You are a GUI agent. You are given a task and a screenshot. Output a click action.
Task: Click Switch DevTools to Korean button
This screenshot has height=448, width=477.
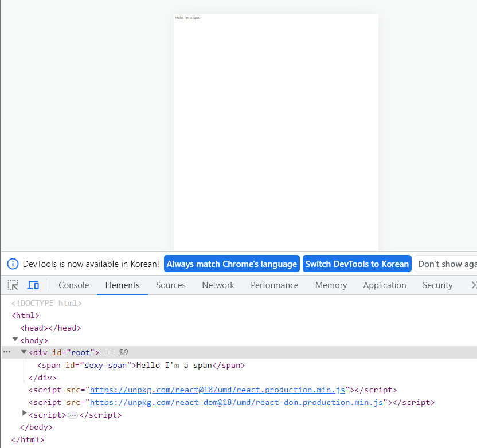[x=357, y=264]
